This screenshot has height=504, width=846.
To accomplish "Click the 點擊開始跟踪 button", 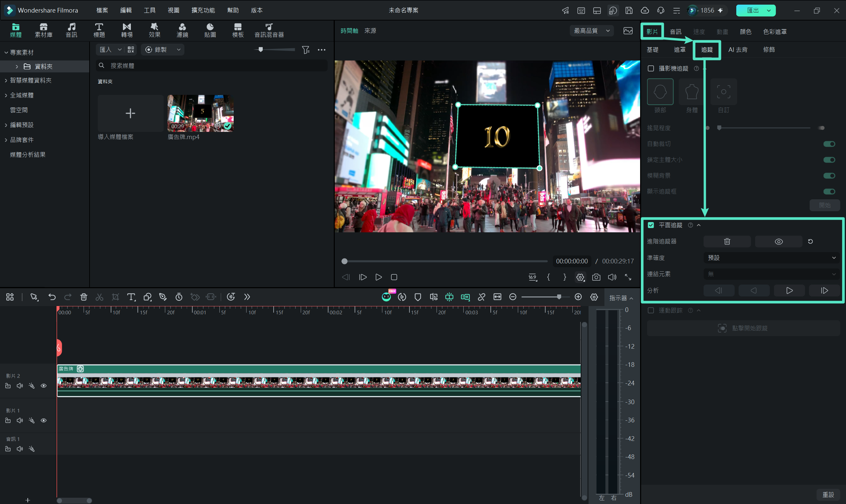I will (743, 329).
